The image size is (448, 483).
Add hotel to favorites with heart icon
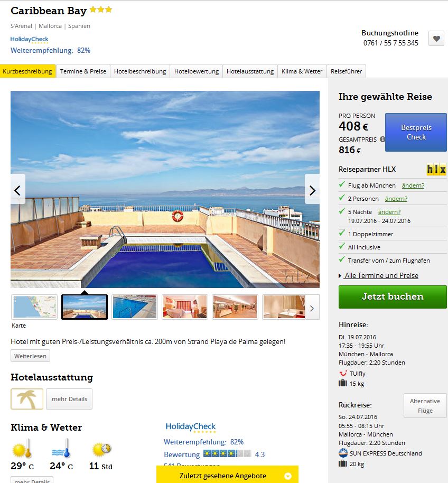click(x=436, y=39)
